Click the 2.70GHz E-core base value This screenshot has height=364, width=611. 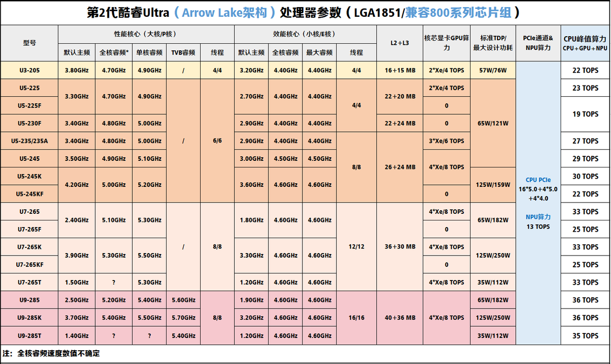[x=251, y=97]
